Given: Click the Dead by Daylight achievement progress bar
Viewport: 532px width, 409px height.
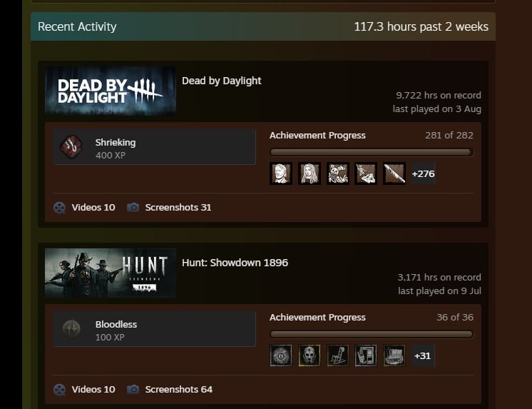Looking at the screenshot, I should (x=371, y=152).
